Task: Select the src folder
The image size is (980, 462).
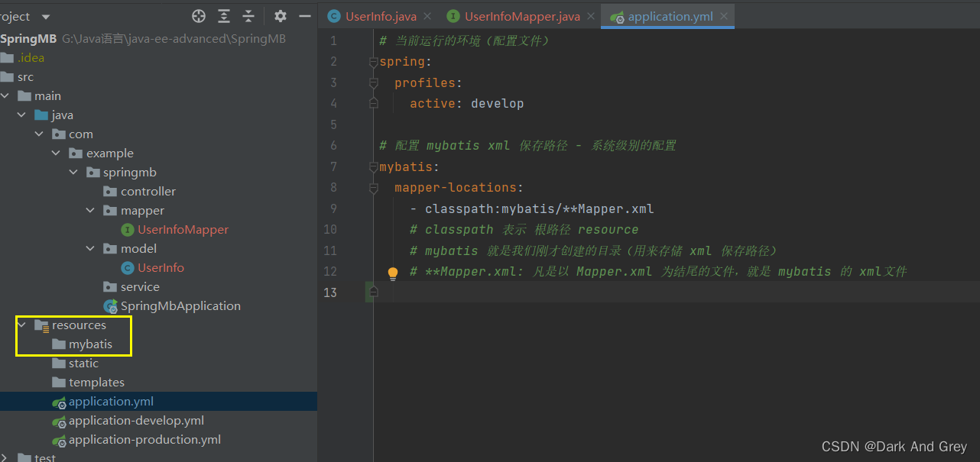Action: click(25, 76)
